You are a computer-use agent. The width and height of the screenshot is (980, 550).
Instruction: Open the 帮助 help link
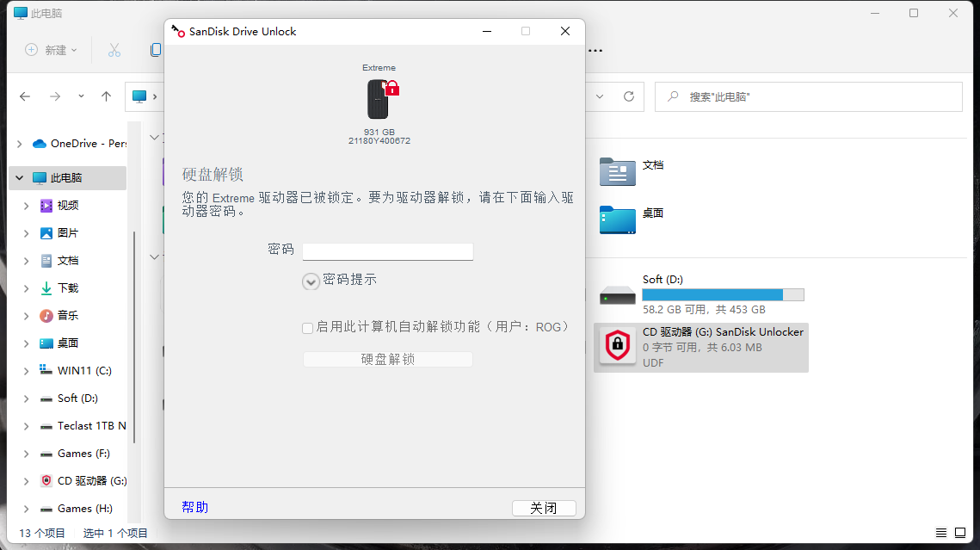coord(195,508)
